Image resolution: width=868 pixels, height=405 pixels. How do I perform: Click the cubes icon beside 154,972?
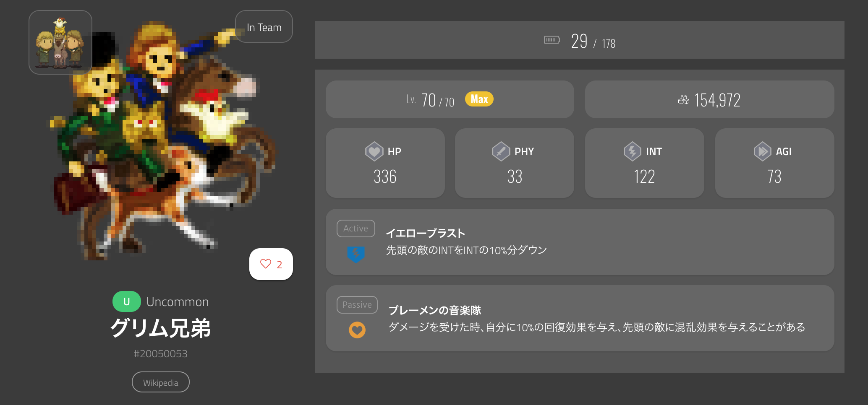pos(683,100)
